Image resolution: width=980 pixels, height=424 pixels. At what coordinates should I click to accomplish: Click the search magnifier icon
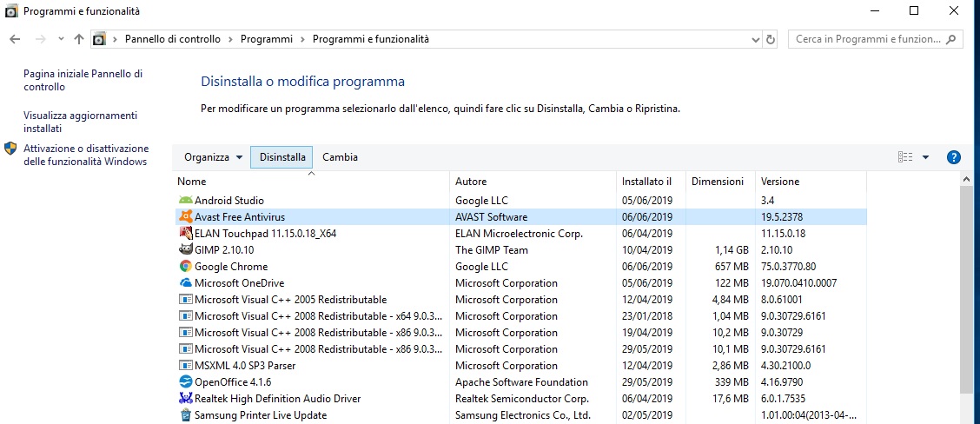[950, 39]
